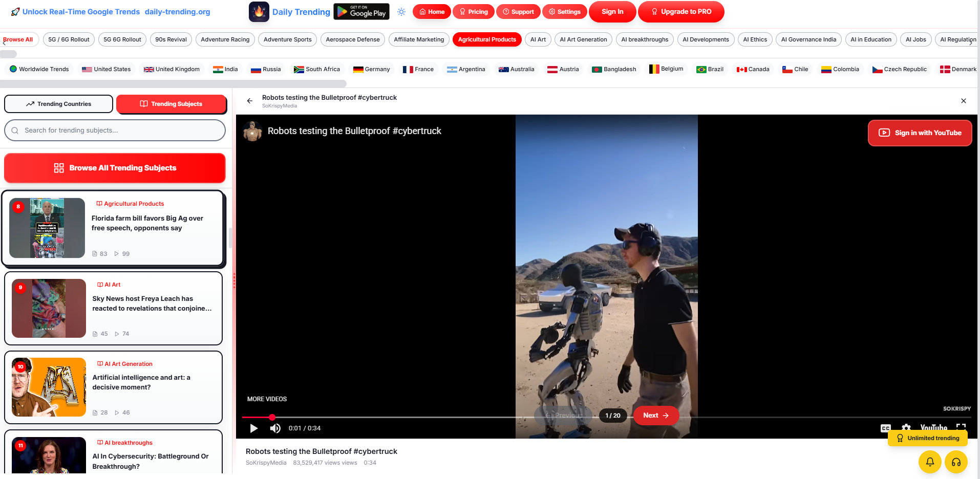Choose Belgium flag filter
The height and width of the screenshot is (479, 980).
pyautogui.click(x=666, y=69)
